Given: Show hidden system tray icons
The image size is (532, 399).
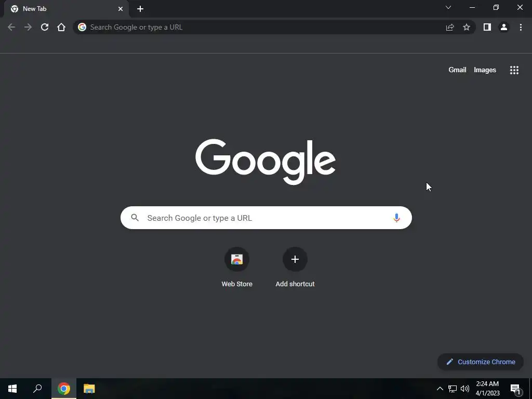Looking at the screenshot, I should (x=440, y=389).
